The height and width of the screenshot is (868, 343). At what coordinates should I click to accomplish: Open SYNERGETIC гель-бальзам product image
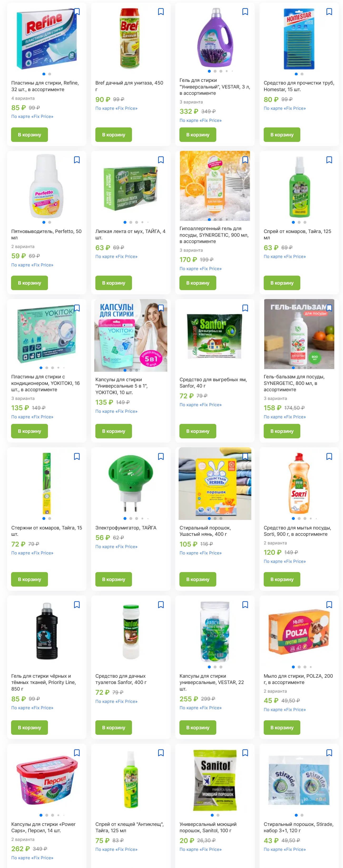click(299, 334)
